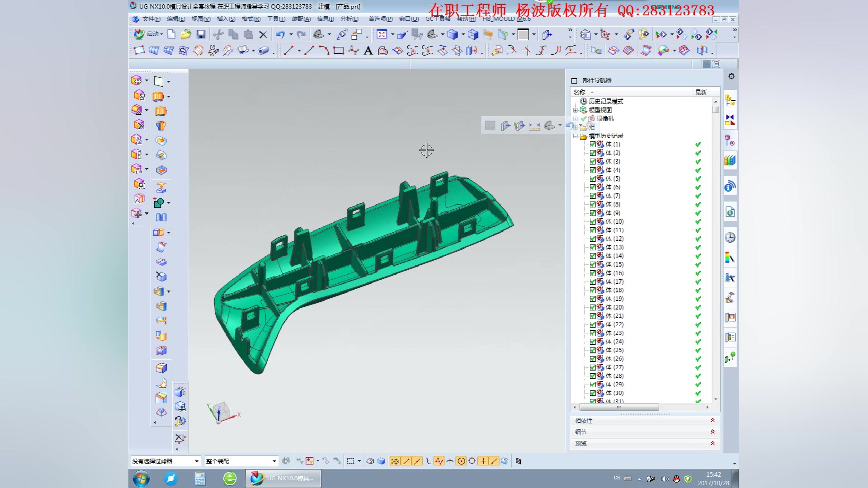Toggle the 体 (10) body checkbox
Viewport: 868px width, 488px height.
click(593, 222)
